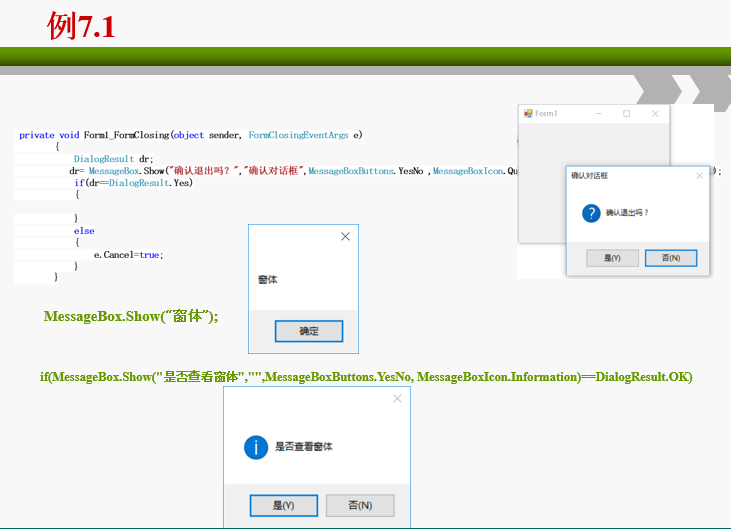This screenshot has height=529, width=731.
Task: Click the else keyword in code
Action: point(84,231)
